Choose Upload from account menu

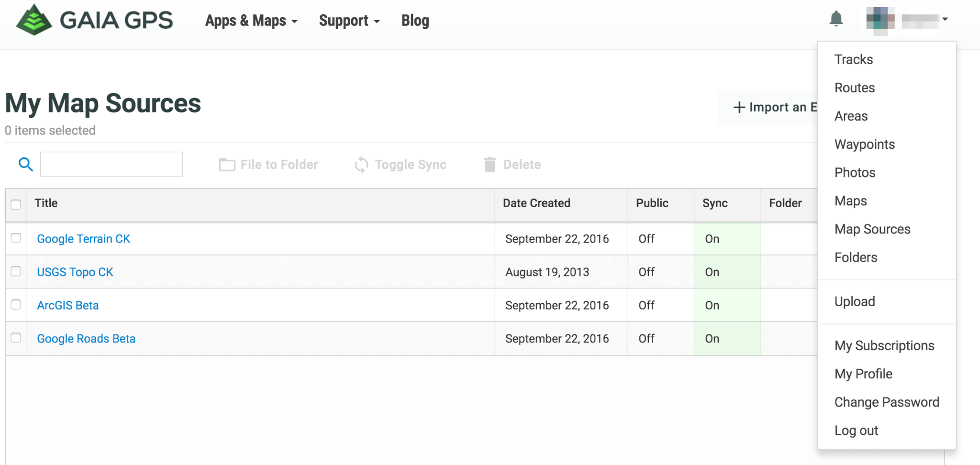(855, 301)
